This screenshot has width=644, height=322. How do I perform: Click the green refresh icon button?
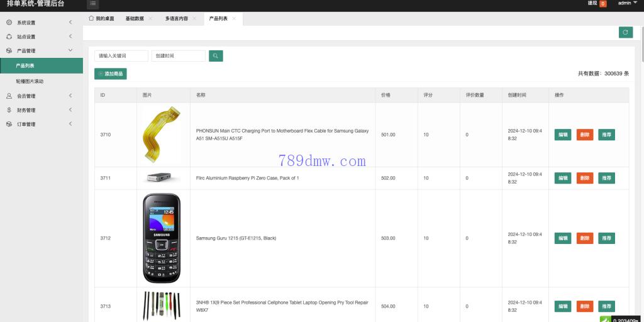tap(625, 32)
